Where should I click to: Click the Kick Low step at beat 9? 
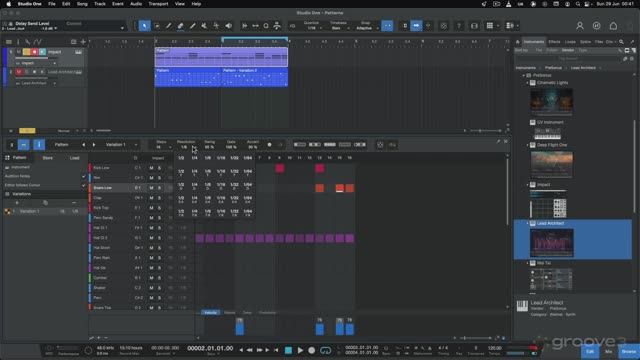(x=280, y=168)
